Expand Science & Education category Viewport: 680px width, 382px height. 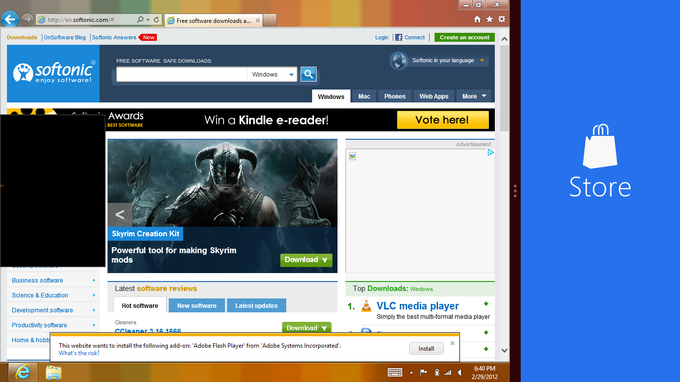pos(94,295)
